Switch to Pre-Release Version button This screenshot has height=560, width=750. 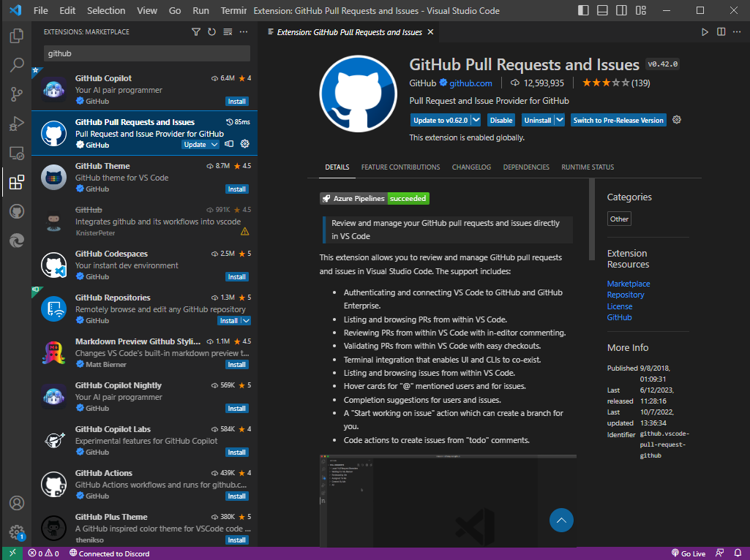coord(618,120)
